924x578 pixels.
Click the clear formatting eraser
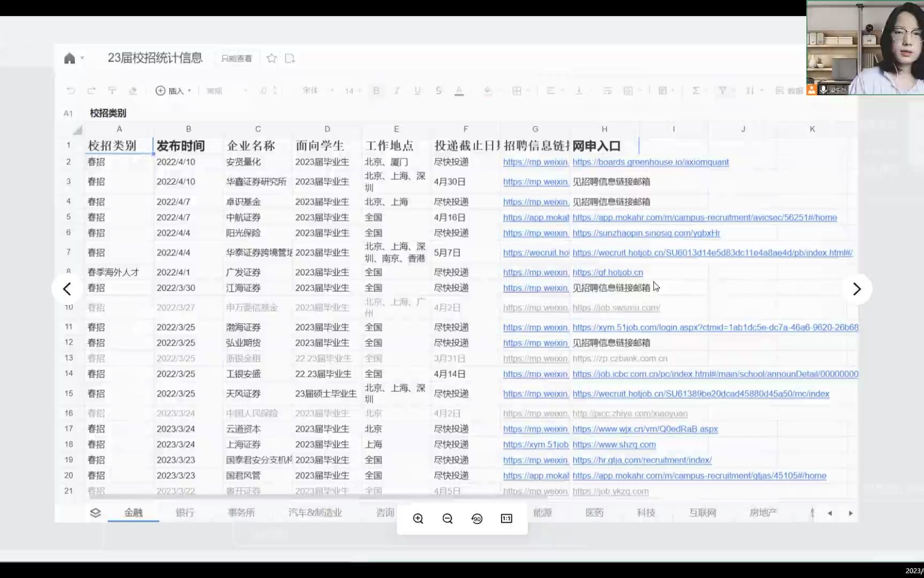tap(133, 91)
